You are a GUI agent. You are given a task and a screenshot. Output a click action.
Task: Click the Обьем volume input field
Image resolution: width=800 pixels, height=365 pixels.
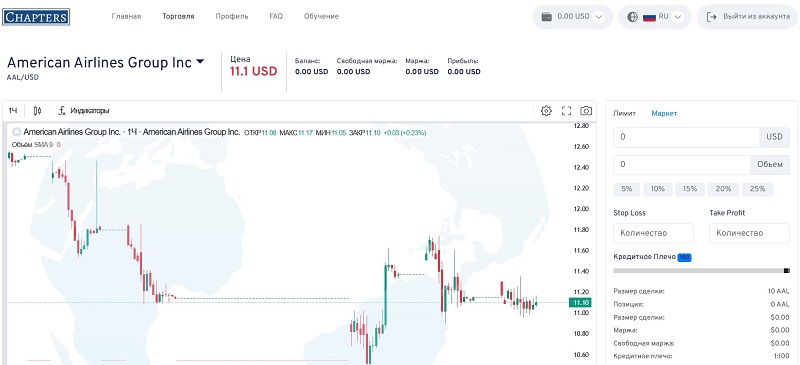(681, 164)
